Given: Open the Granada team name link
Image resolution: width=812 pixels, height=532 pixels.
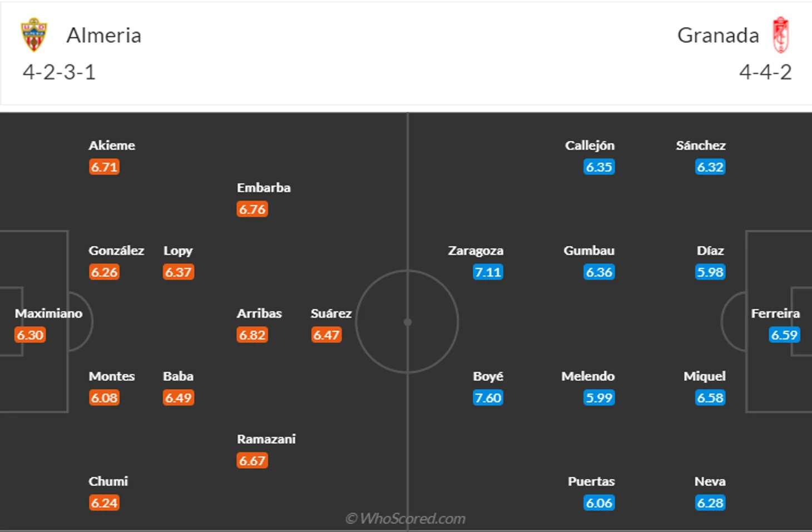Looking at the screenshot, I should coord(718,36).
